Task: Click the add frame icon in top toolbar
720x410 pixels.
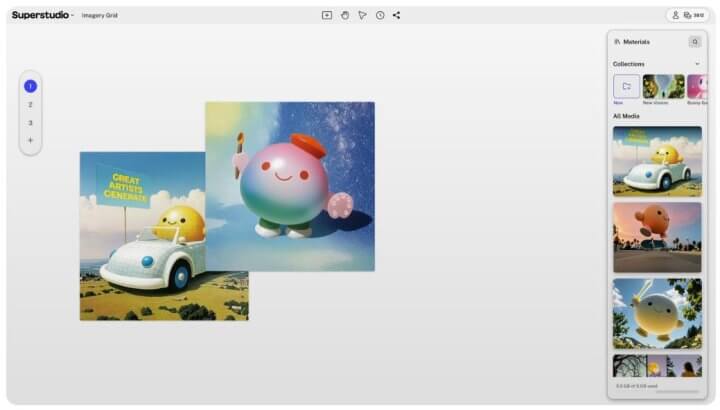Action: coord(326,15)
